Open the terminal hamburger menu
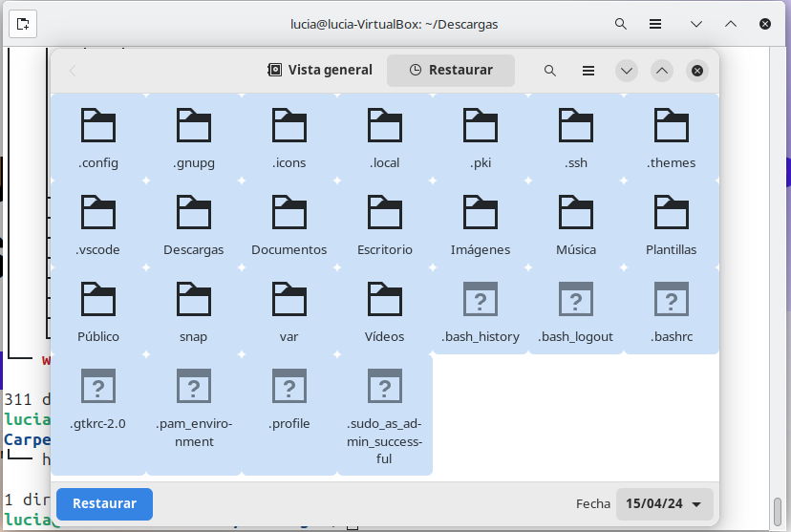 [655, 24]
